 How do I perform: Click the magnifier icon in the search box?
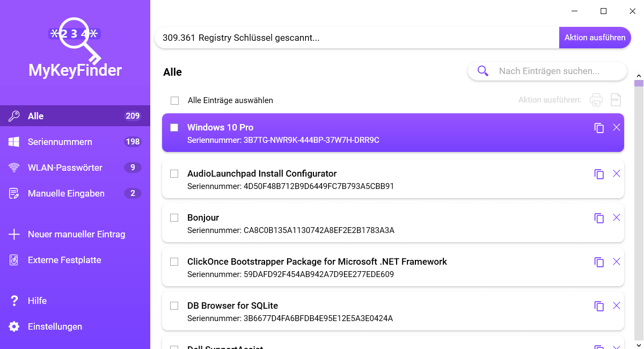(x=483, y=71)
